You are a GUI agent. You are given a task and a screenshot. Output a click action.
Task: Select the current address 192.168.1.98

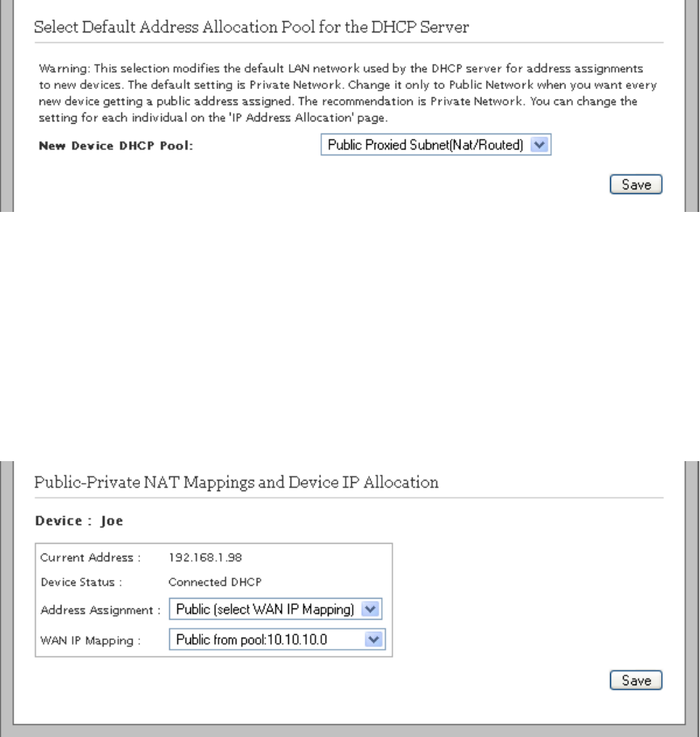[205, 557]
